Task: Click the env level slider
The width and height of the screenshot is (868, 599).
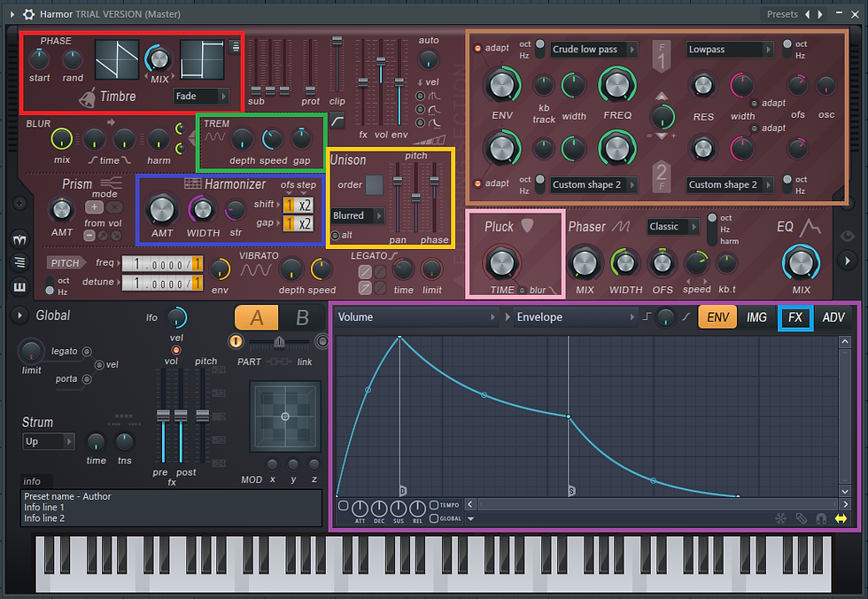Action: (399, 82)
